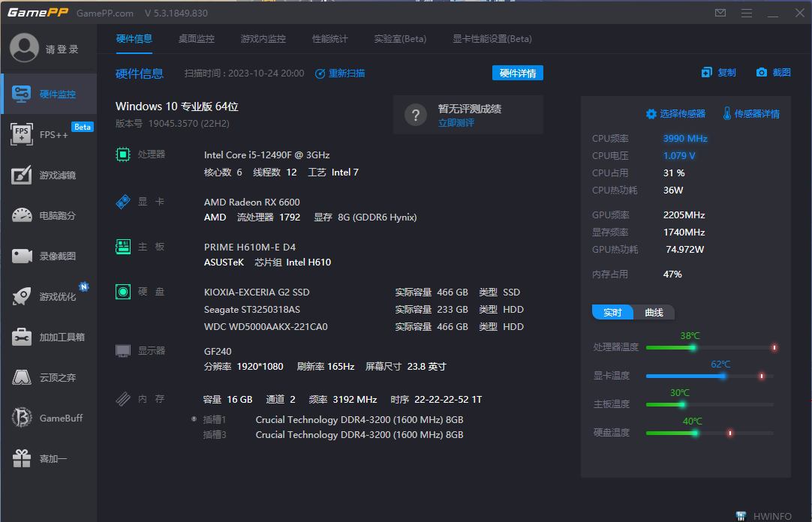Click WDC WD5000AAKX-221CA0 disk row

[x=363, y=326]
